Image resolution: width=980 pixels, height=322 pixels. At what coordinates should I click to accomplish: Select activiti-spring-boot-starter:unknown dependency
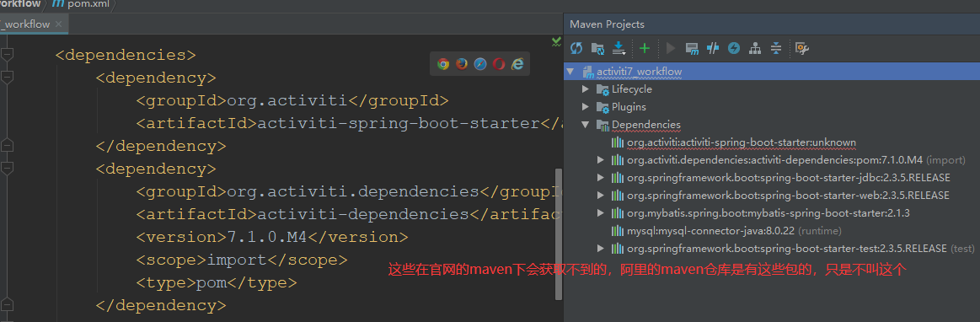click(x=742, y=142)
